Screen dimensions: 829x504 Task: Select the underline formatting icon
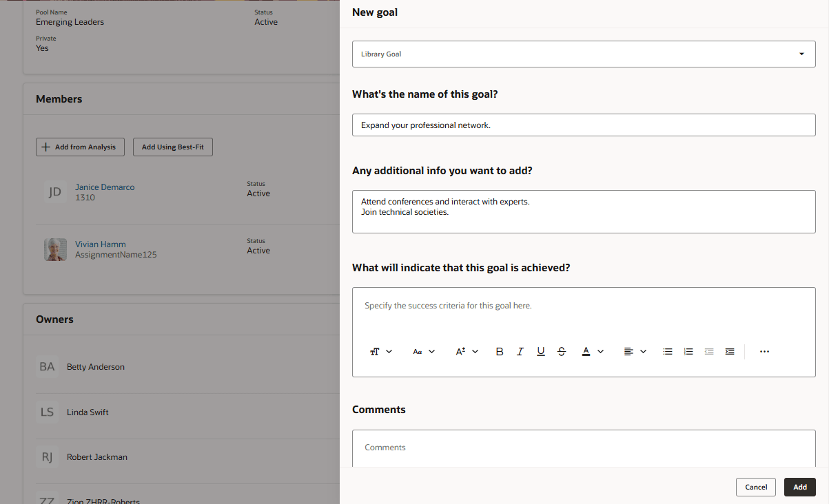[x=540, y=351]
